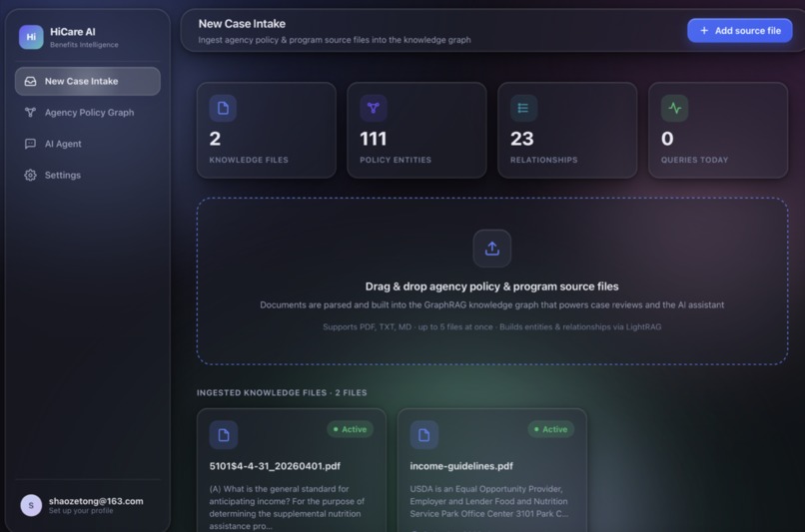Click the network icon on Policy Entities card
Screen dimensions: 805x532
(x=374, y=108)
